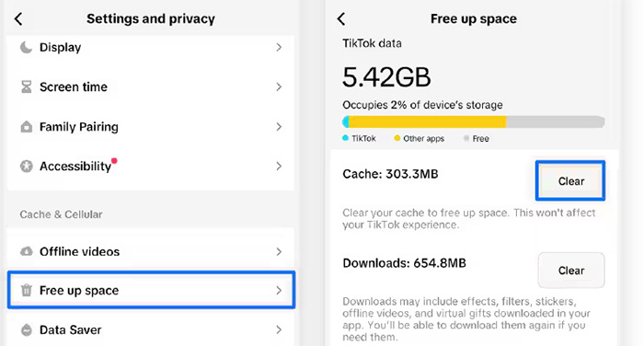The image size is (644, 346).
Task: Clear the 303.3MB cache
Action: pyautogui.click(x=570, y=180)
